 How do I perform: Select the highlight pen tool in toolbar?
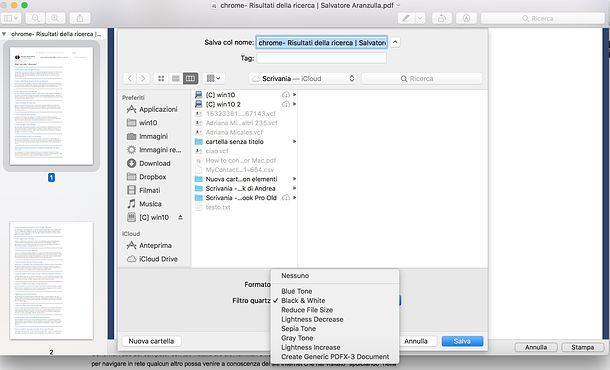tap(406, 18)
